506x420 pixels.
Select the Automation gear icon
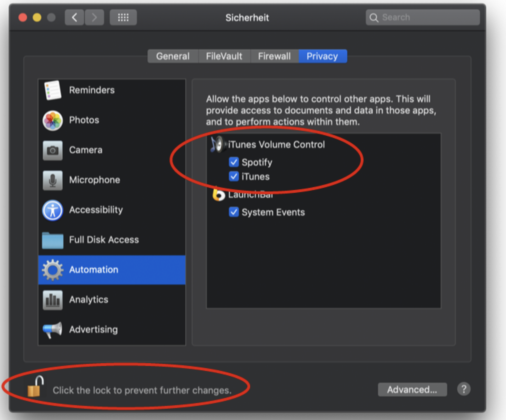(x=52, y=269)
